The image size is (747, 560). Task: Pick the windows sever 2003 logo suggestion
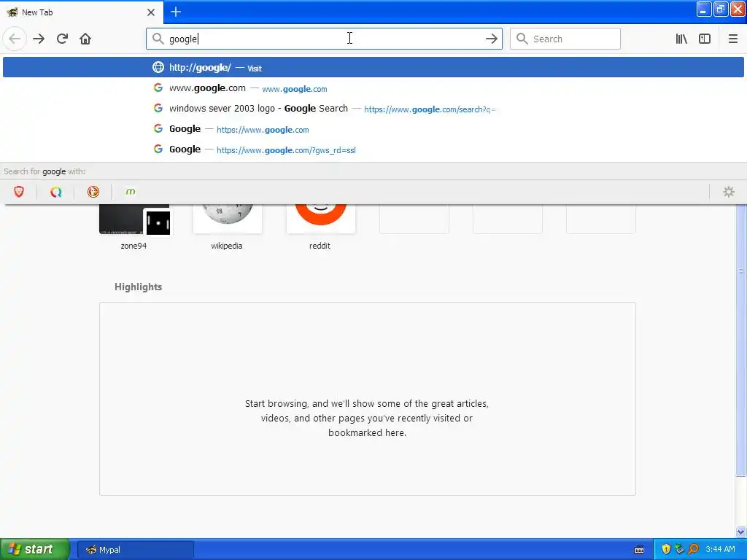coord(373,109)
